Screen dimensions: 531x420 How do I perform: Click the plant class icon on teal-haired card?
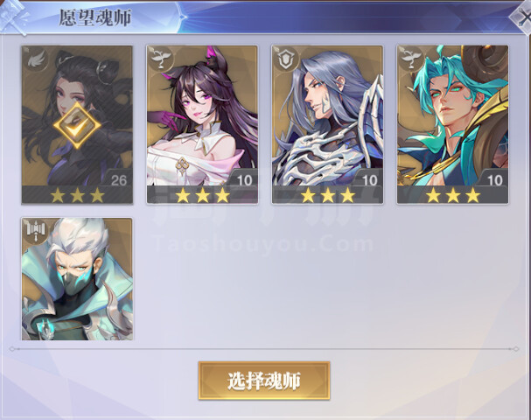coord(411,59)
